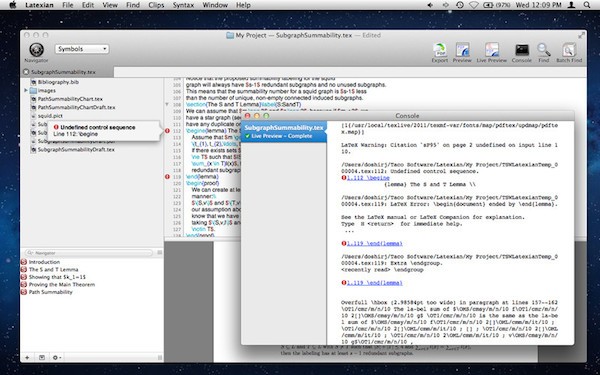This screenshot has height=375, width=600.
Task: Open SubgraphSummabilityDraft.tex file
Action: 76,150
